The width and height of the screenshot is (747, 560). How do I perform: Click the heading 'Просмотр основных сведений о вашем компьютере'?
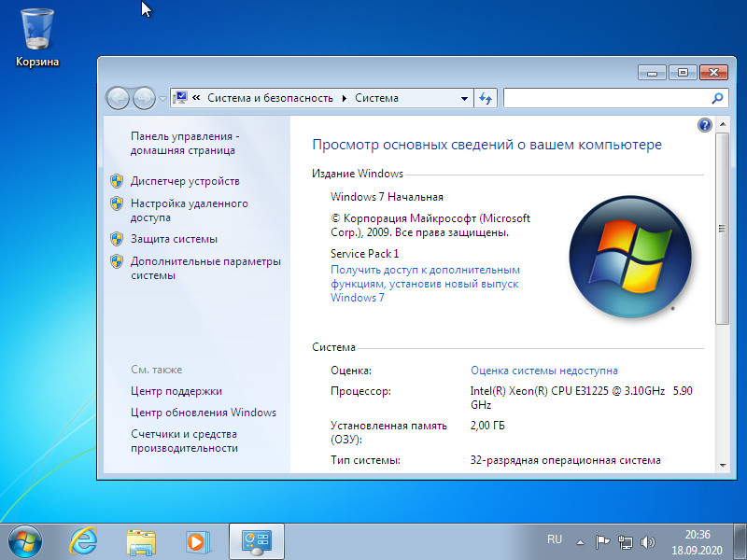[x=486, y=145]
